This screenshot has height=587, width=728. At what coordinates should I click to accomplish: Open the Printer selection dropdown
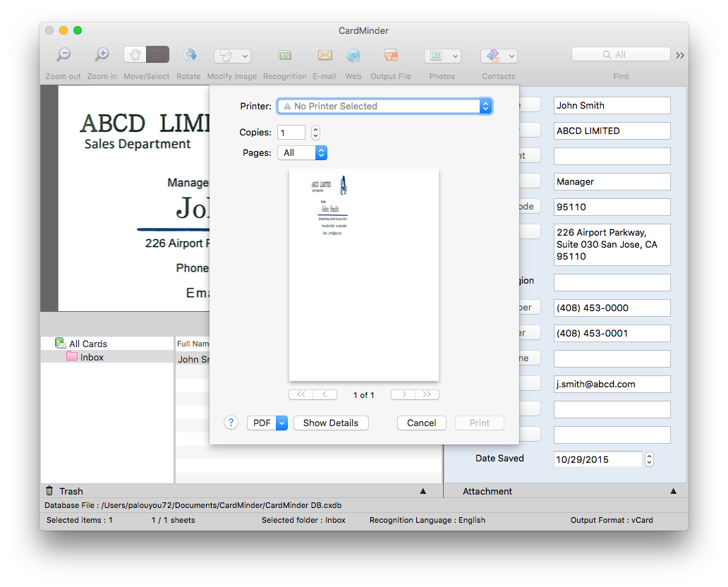pyautogui.click(x=384, y=107)
